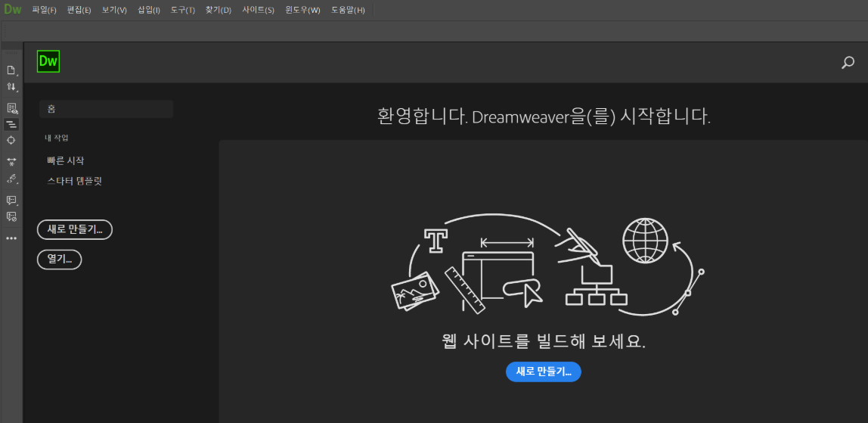Open the 도구(T) menu

183,10
